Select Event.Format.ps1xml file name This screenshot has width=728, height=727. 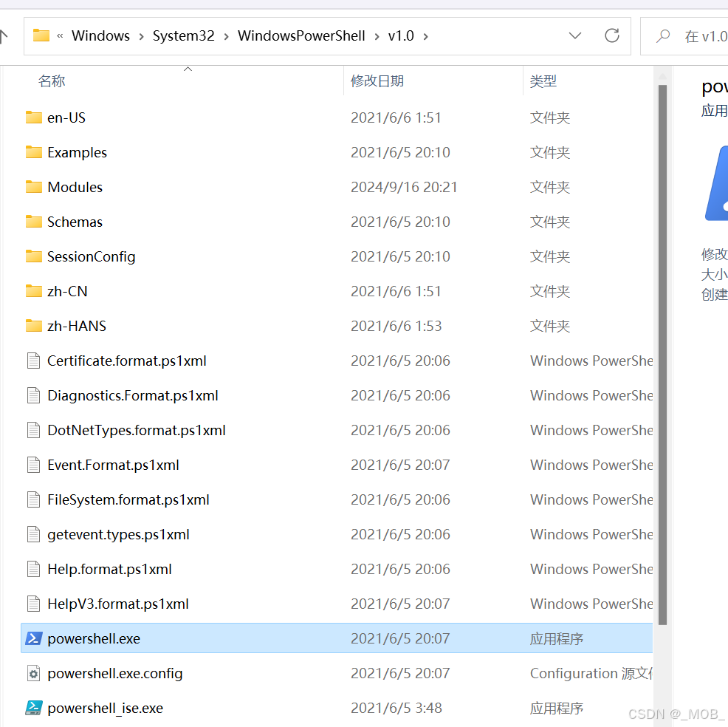(x=113, y=465)
